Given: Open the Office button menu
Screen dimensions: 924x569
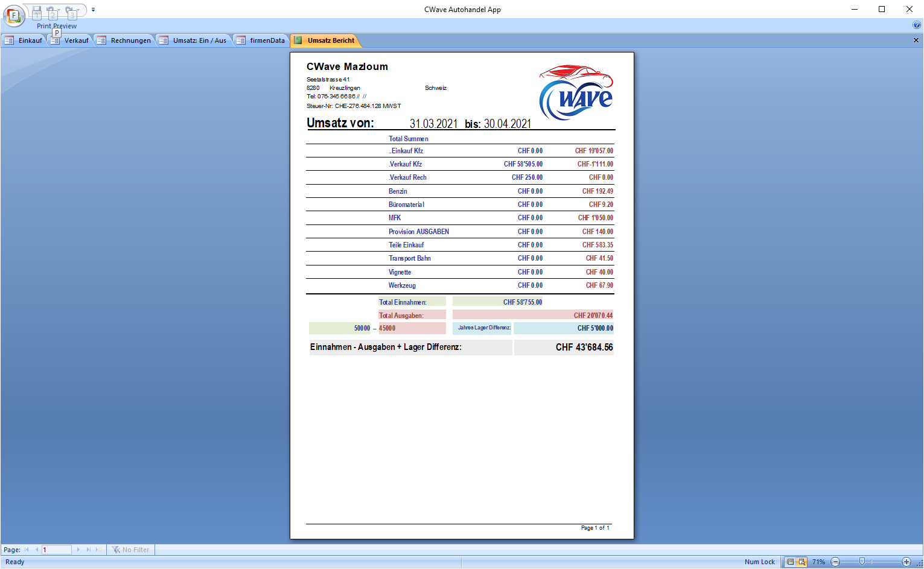Looking at the screenshot, I should 13,16.
